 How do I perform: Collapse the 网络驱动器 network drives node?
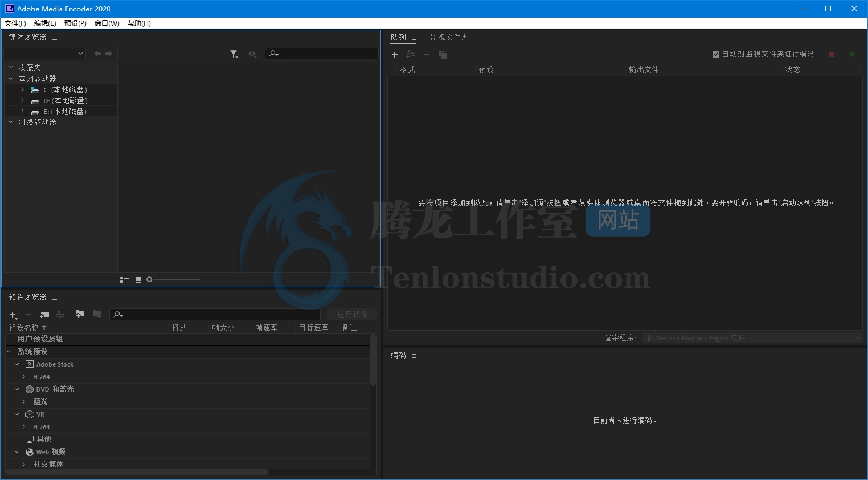coord(10,122)
